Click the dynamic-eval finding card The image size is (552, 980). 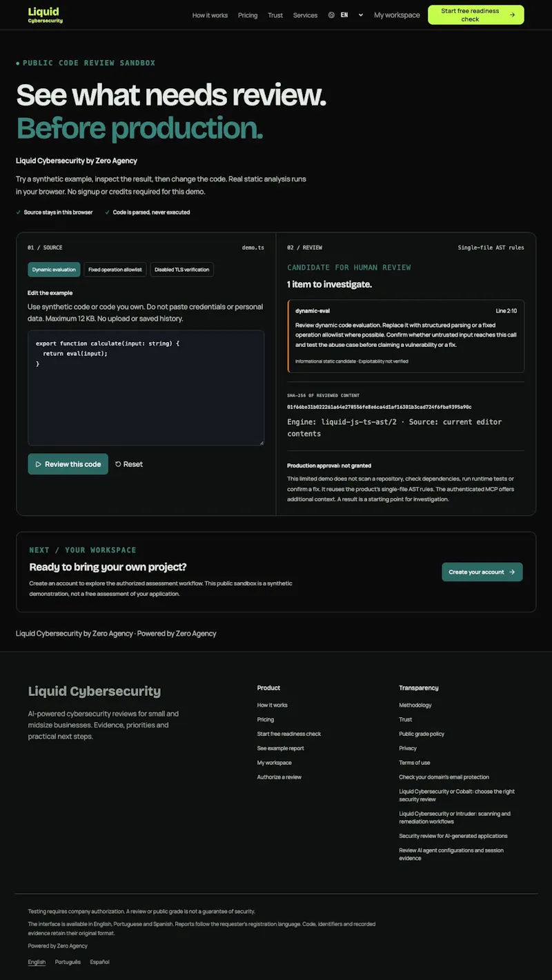(406, 336)
